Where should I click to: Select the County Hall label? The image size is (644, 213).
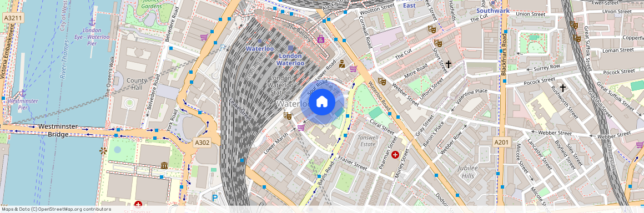click(x=137, y=84)
